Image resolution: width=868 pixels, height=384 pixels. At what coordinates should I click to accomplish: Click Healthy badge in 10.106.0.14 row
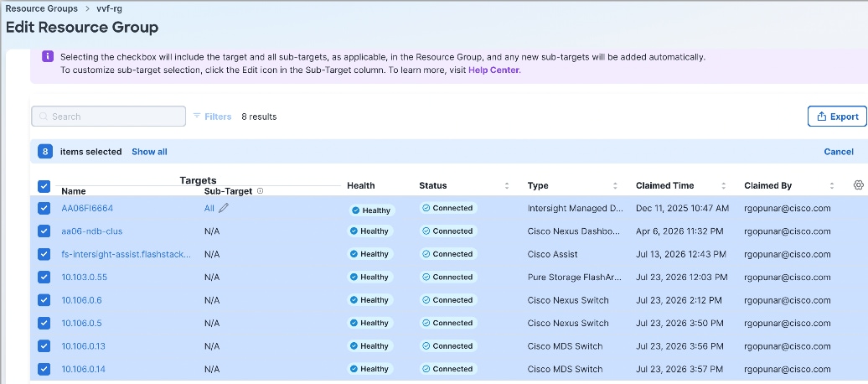(x=370, y=369)
